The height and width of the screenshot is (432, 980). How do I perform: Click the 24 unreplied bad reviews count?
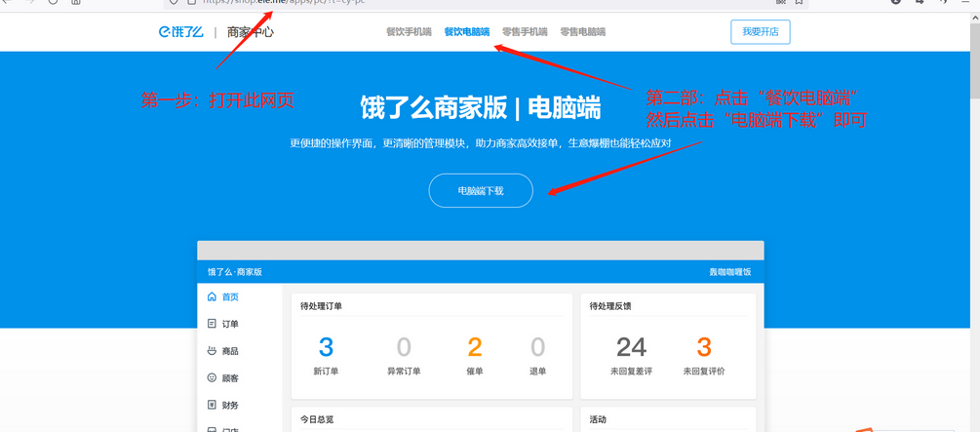(632, 347)
